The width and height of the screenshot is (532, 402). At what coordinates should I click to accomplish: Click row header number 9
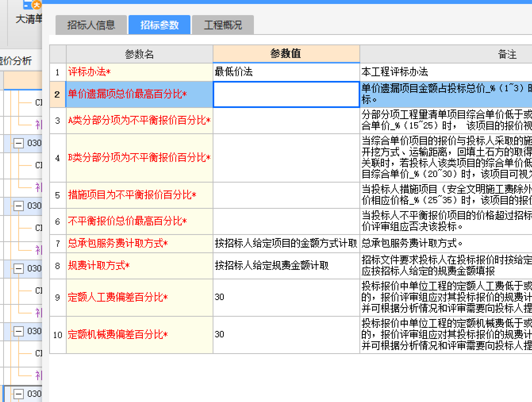58,297
